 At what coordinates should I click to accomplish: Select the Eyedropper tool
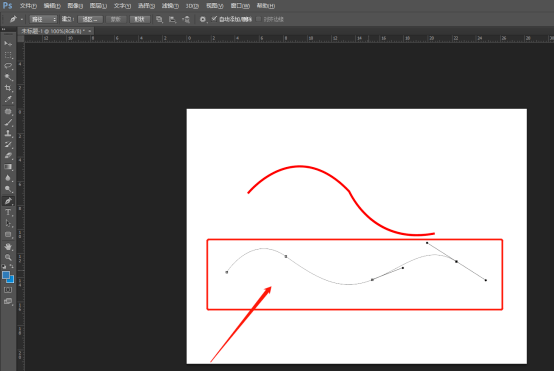[8, 99]
